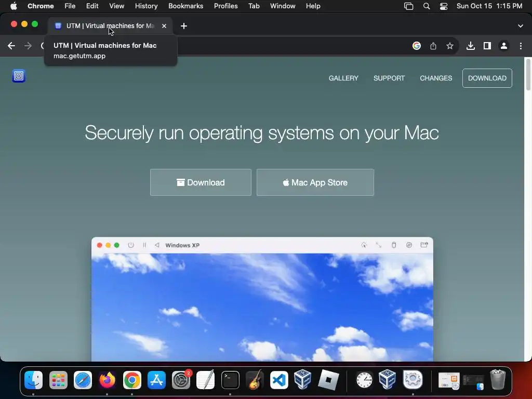Toggle the Chrome side panel icon
532x399 pixels.
click(487, 46)
